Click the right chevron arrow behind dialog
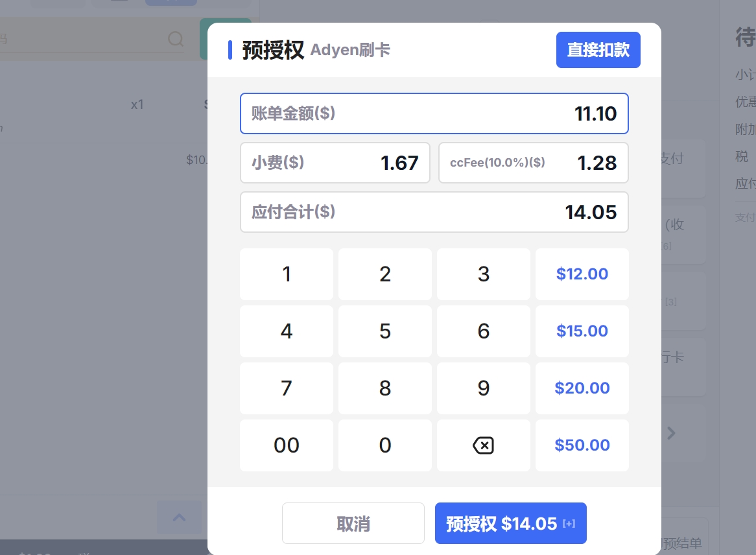This screenshot has width=756, height=555. [672, 432]
